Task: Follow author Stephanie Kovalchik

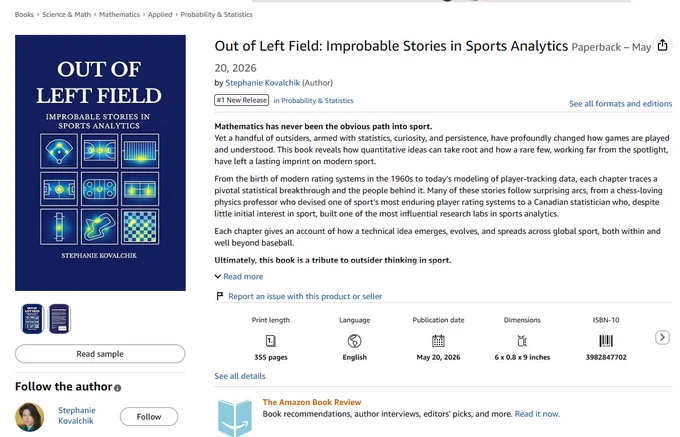Action: [149, 417]
